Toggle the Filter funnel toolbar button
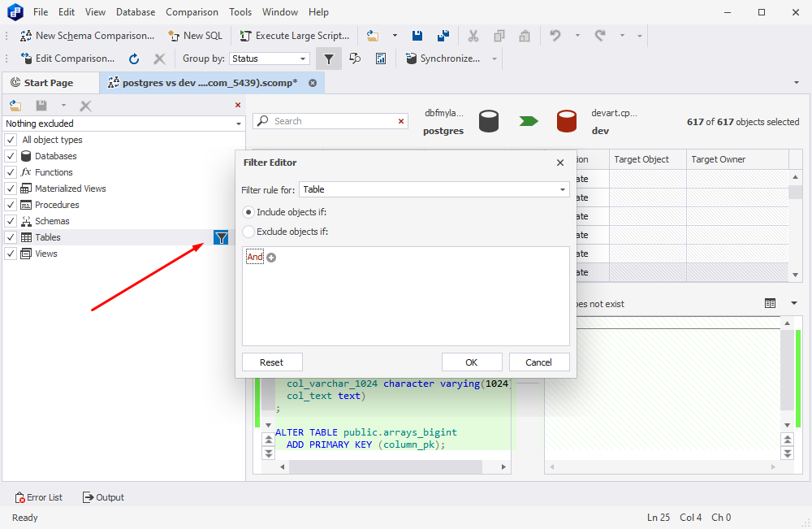 coord(329,59)
